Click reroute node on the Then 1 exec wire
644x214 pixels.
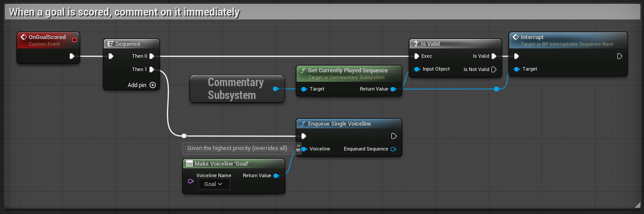(184, 136)
